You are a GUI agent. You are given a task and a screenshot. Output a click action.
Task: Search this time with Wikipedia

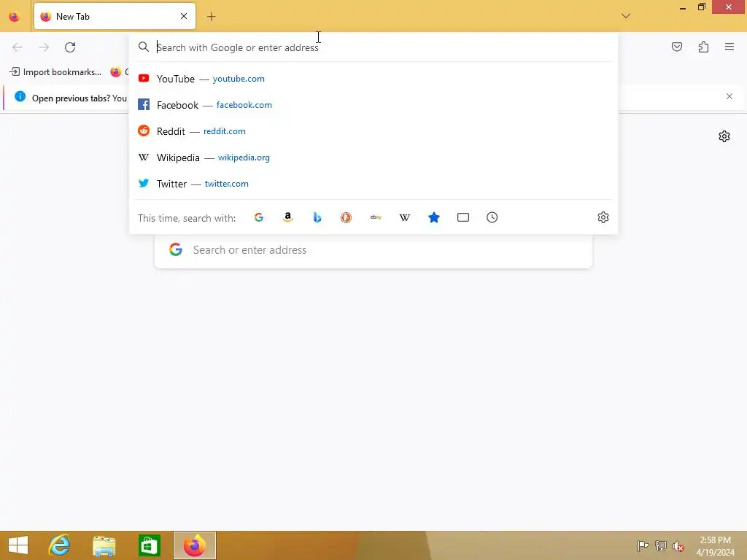pyautogui.click(x=404, y=217)
